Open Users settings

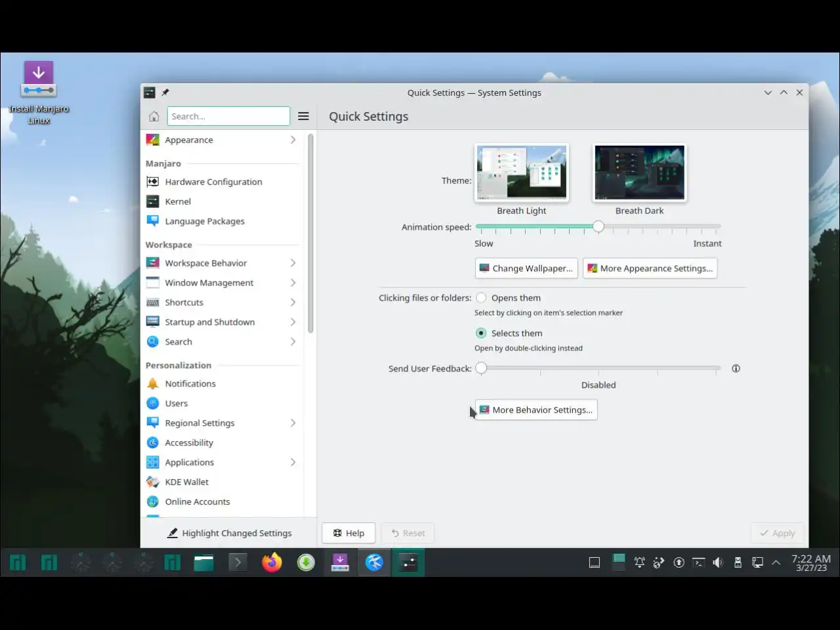[222, 404]
